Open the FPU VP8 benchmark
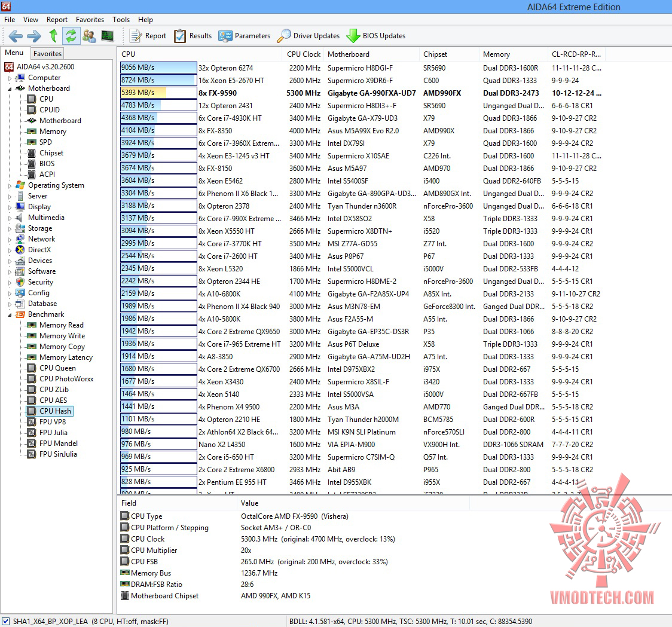The image size is (672, 627). click(52, 422)
